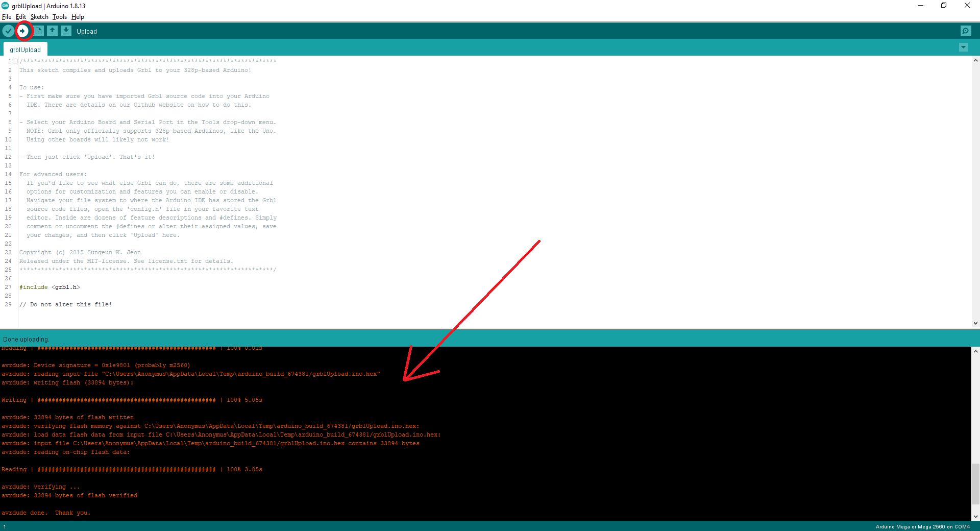Open the Serial Monitor icon
This screenshot has width=980, height=531.
click(966, 31)
